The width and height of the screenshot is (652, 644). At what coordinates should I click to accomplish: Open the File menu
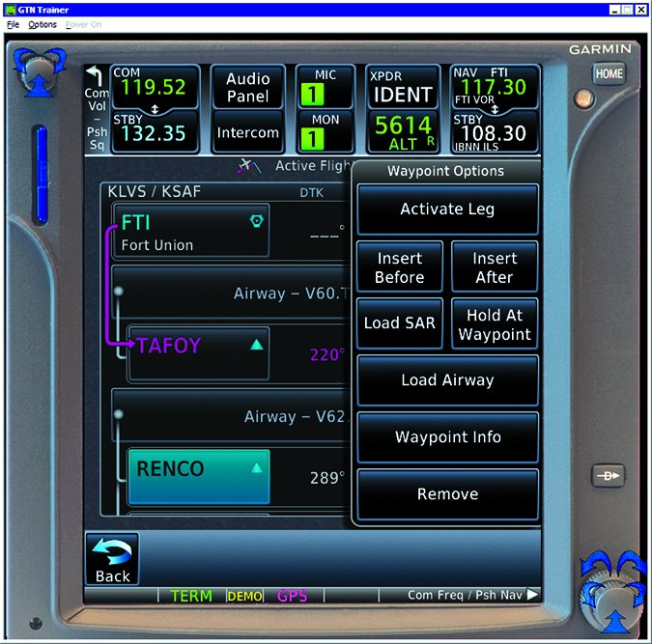[x=14, y=24]
